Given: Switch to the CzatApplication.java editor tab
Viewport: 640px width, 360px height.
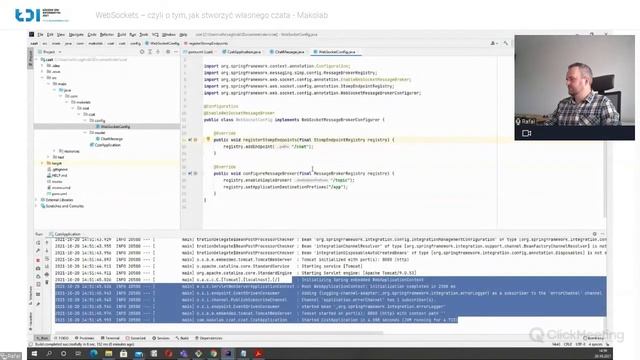Looking at the screenshot, I should click(x=243, y=52).
